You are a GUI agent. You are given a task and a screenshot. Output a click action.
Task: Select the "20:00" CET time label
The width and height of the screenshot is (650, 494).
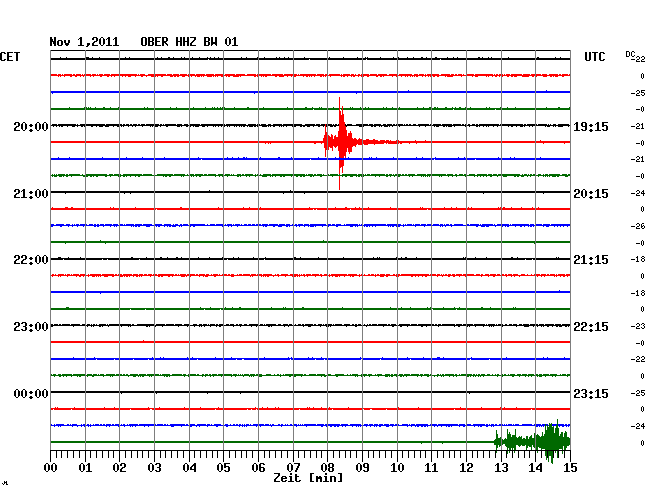(x=31, y=126)
